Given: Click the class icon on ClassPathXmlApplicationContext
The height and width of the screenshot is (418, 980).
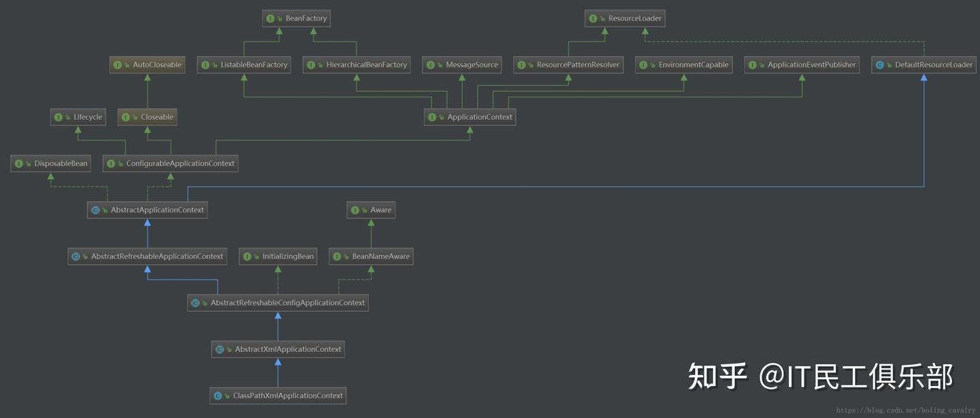Looking at the screenshot, I should click(x=216, y=395).
